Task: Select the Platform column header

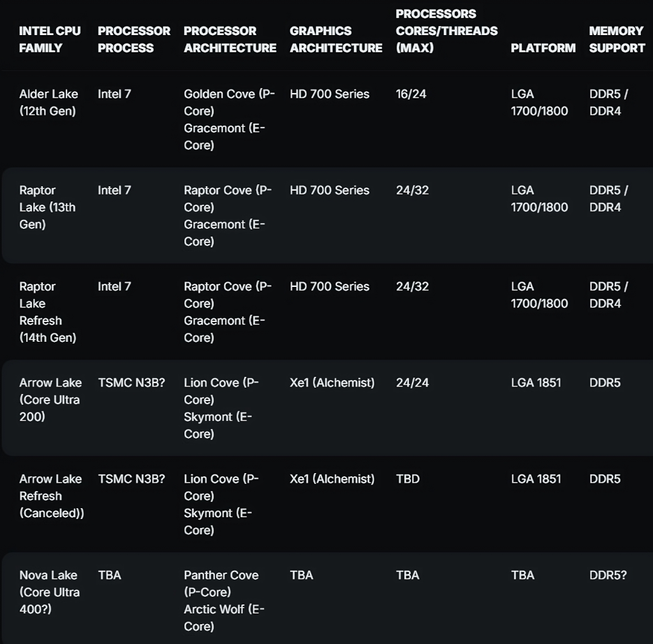Action: click(543, 48)
